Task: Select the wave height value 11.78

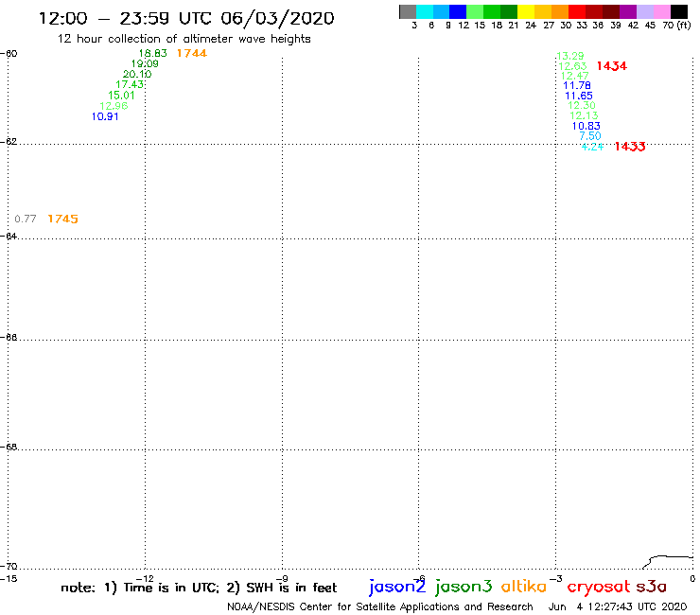Action: point(577,85)
